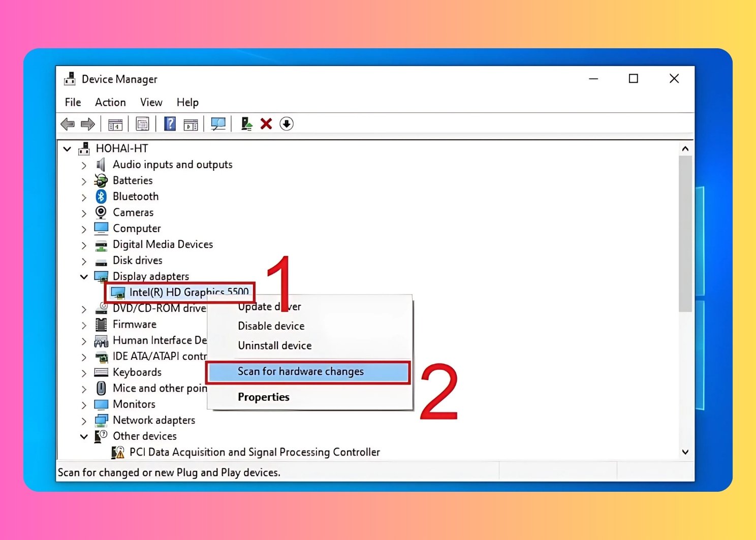The height and width of the screenshot is (540, 756).
Task: Click the Properties sheet toolbar icon
Action: coord(142,124)
